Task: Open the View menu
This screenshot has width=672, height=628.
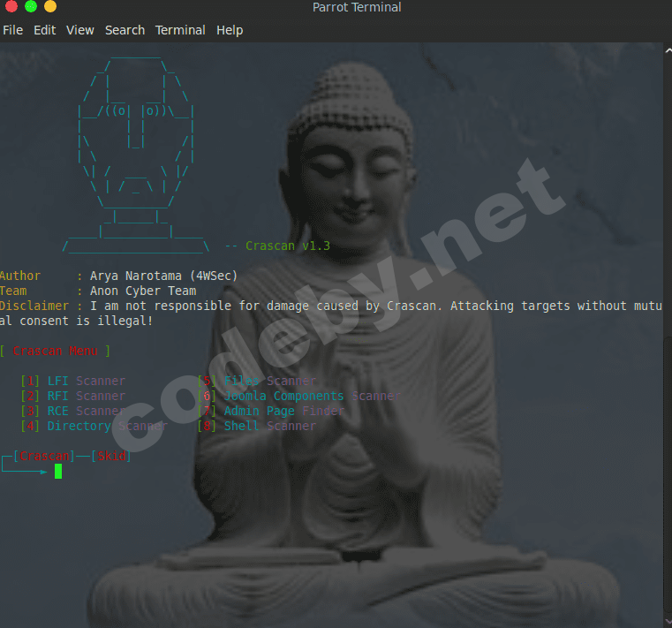Action: [79, 30]
